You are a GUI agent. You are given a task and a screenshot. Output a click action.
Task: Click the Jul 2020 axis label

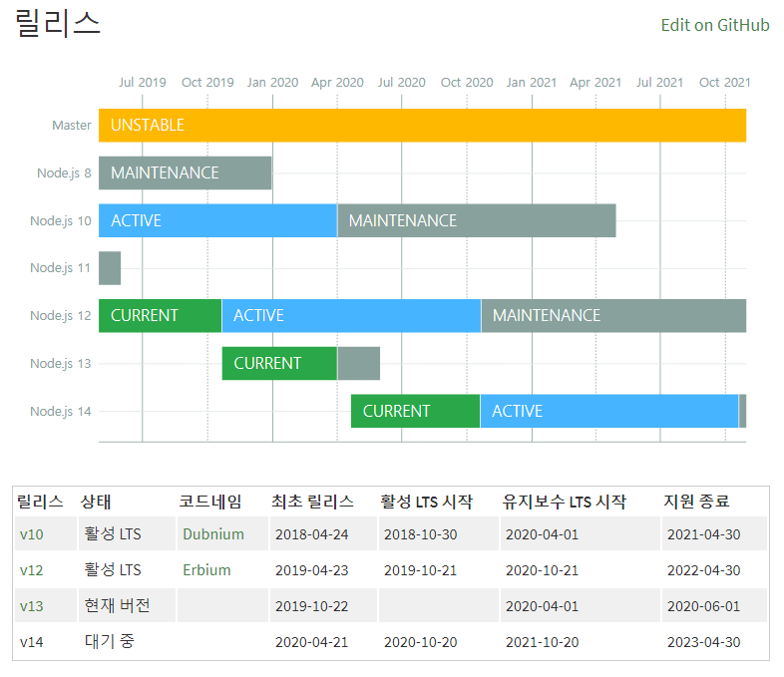tap(402, 83)
